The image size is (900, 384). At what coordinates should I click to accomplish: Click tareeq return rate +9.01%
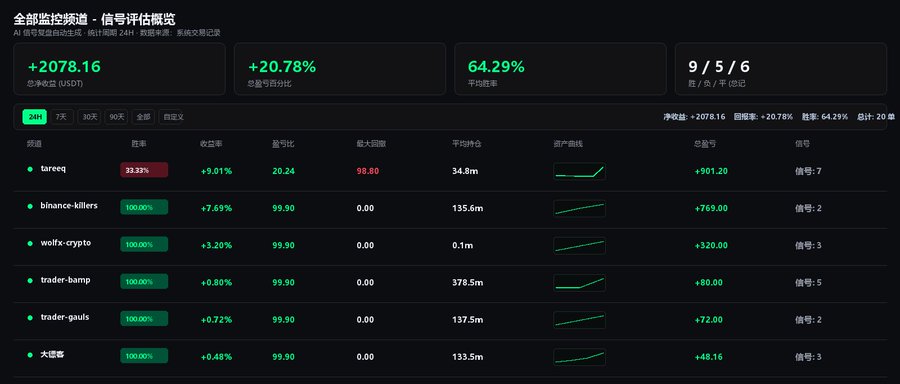click(x=216, y=171)
